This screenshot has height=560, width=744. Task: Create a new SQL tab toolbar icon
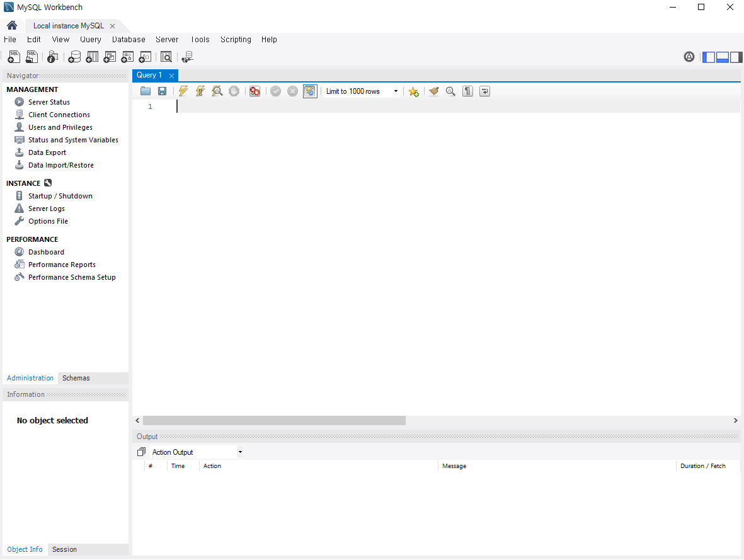[x=14, y=57]
